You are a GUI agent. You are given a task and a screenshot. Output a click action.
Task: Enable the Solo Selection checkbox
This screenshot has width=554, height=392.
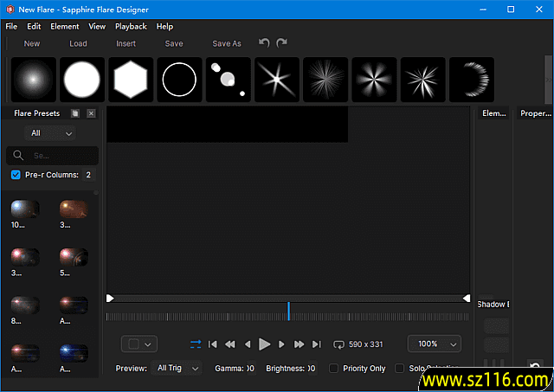pos(399,368)
